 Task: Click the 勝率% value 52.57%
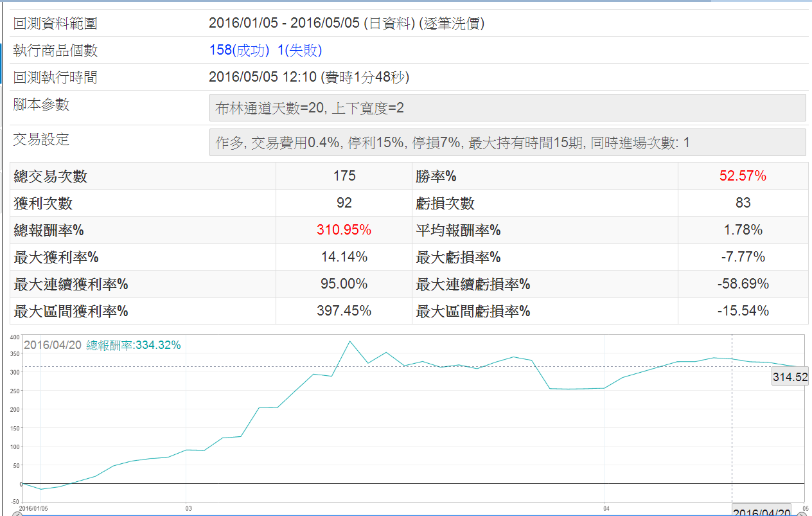click(x=743, y=176)
